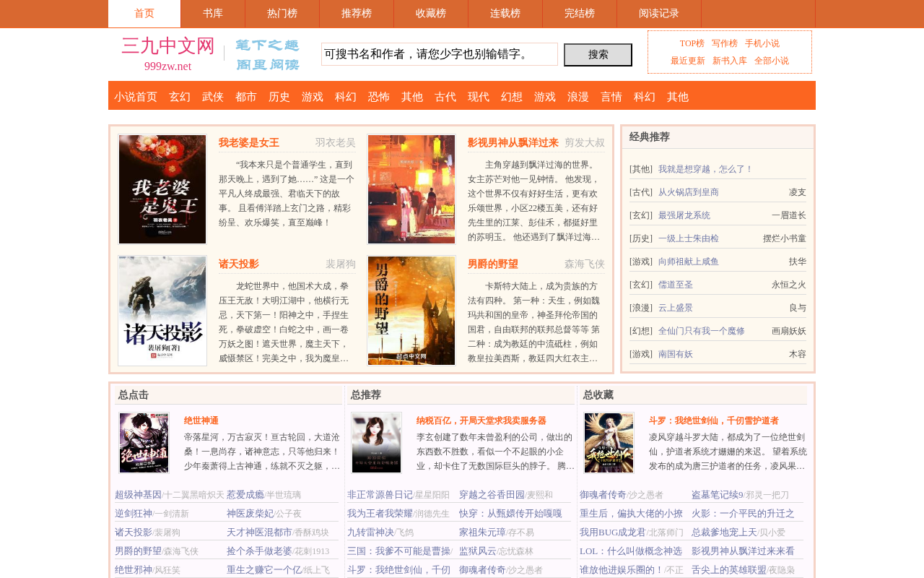Viewport: 924px width, 578px height.
Task: Open recommended book 从火锅店到皇商
Action: 689,192
